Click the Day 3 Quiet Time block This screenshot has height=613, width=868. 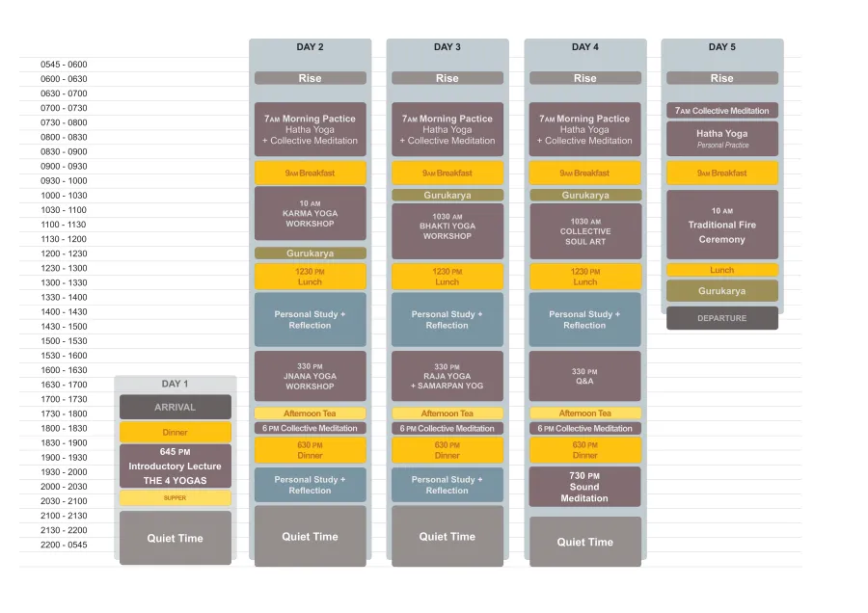(448, 536)
